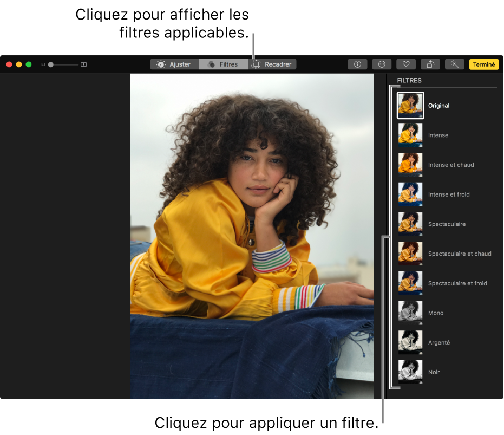This screenshot has width=504, height=435.
Task: Mark photo as favorite with heart icon
Action: pyautogui.click(x=406, y=64)
